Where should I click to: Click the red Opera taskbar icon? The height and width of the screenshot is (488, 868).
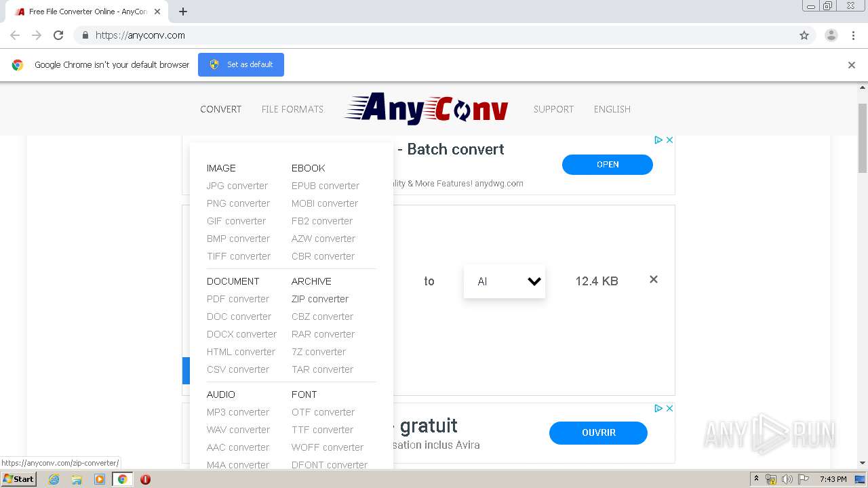click(145, 479)
